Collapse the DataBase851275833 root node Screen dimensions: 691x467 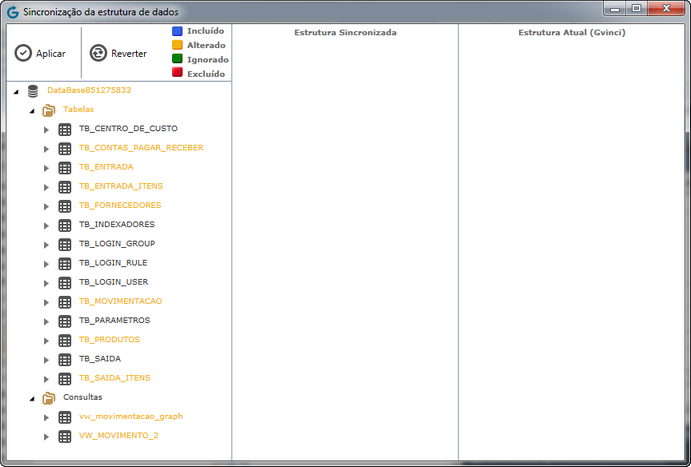pyautogui.click(x=16, y=91)
